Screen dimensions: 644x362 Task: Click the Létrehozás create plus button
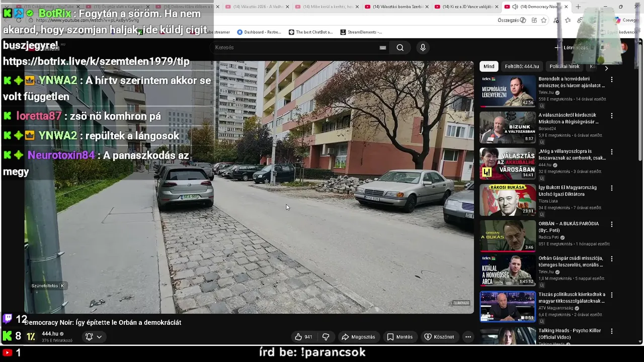(571, 48)
